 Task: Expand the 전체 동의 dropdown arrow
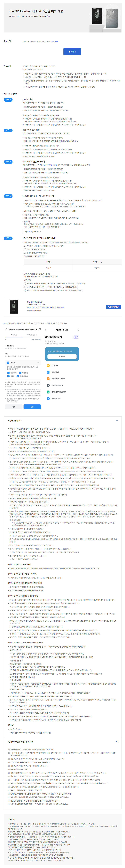(38, 363)
